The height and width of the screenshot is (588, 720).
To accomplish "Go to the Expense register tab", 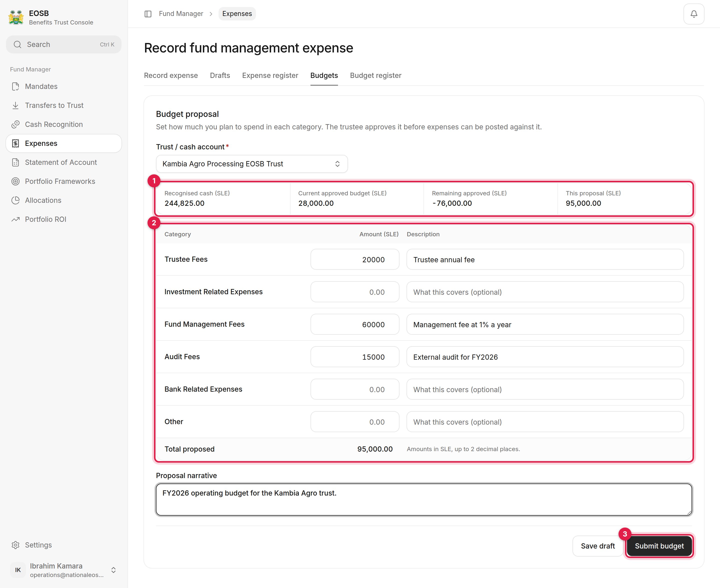I will pyautogui.click(x=270, y=75).
